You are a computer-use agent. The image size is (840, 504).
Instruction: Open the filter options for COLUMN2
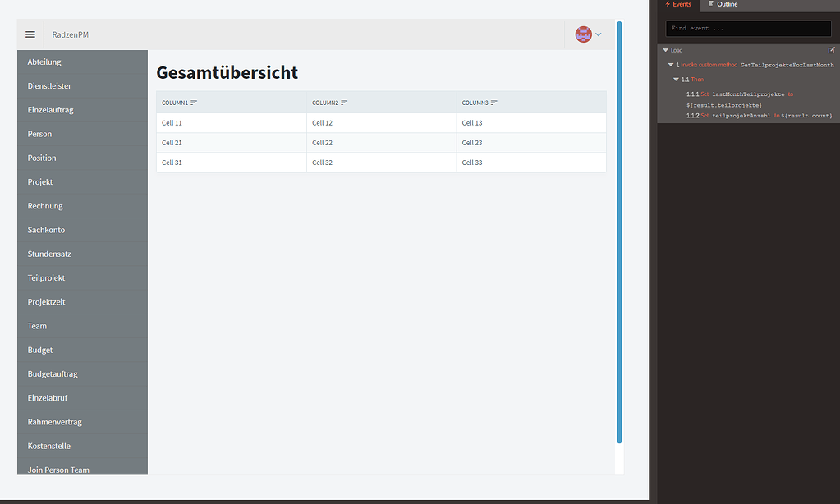pyautogui.click(x=344, y=102)
